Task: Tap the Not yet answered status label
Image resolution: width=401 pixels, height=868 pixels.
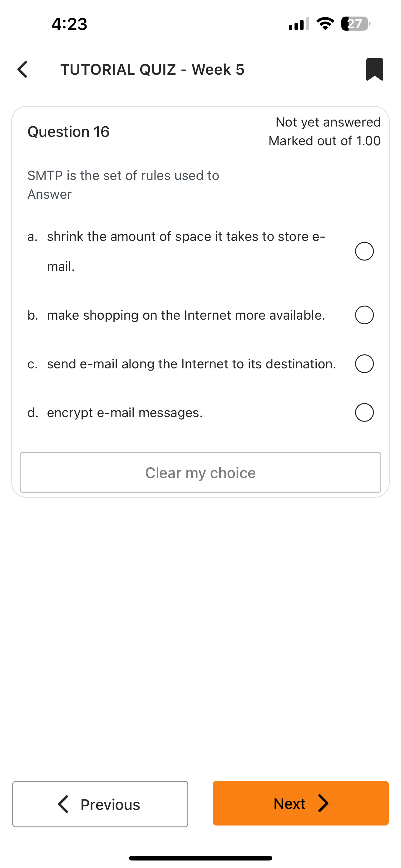Action: pos(328,122)
